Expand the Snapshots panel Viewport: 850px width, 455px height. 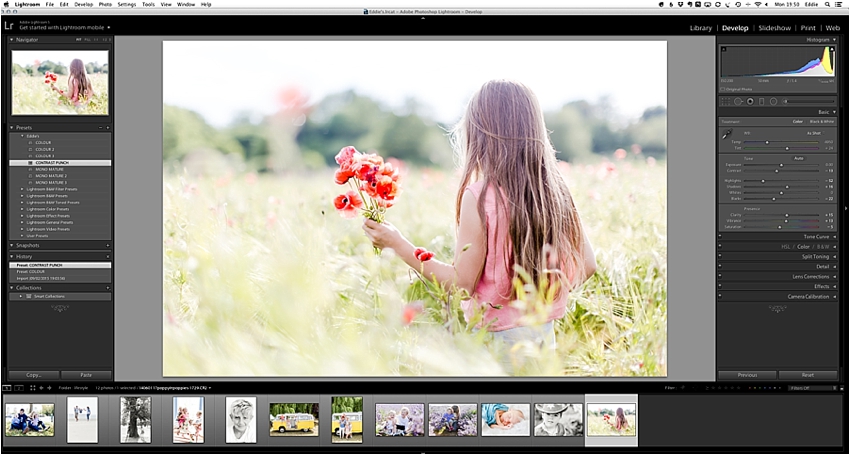pyautogui.click(x=11, y=246)
